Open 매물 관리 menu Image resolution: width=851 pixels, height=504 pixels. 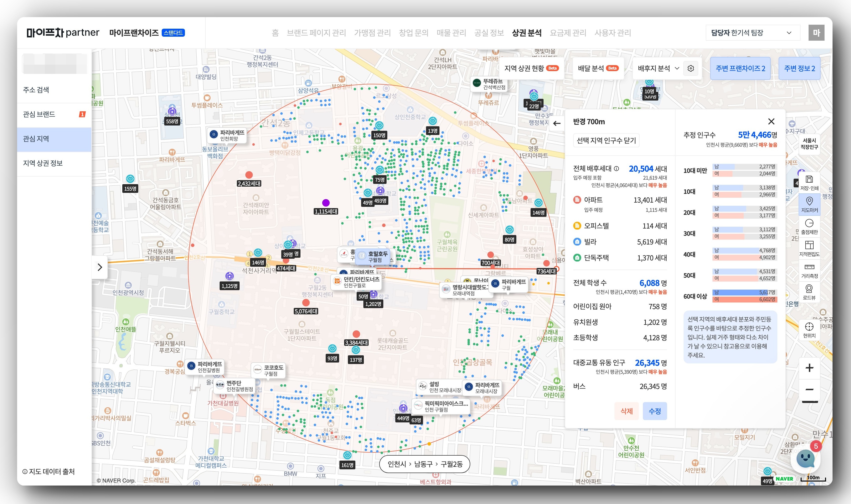click(451, 33)
